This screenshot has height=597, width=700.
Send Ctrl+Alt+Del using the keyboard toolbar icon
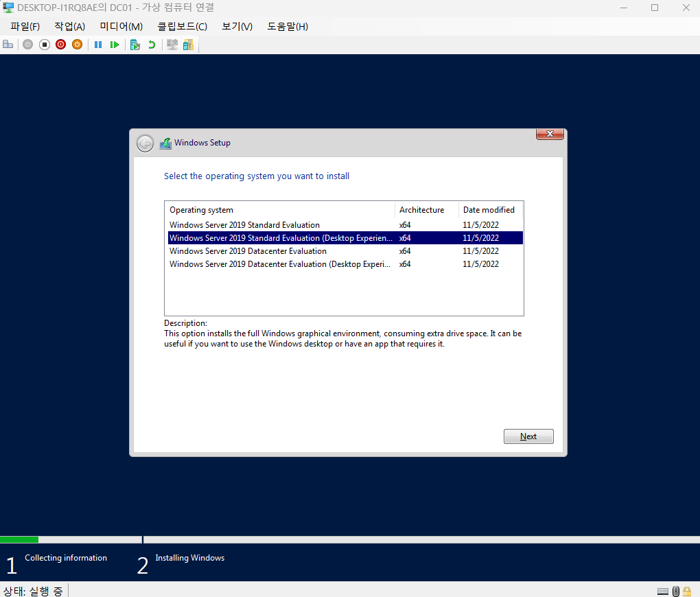(x=8, y=44)
